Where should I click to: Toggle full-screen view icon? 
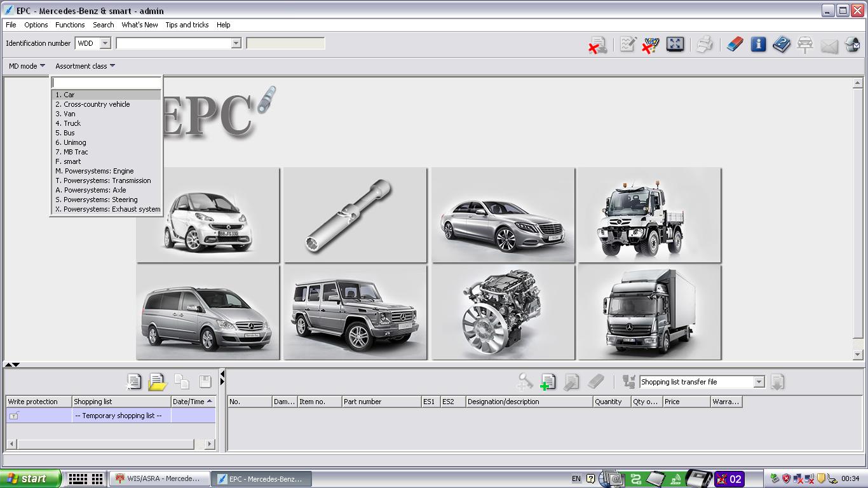675,44
